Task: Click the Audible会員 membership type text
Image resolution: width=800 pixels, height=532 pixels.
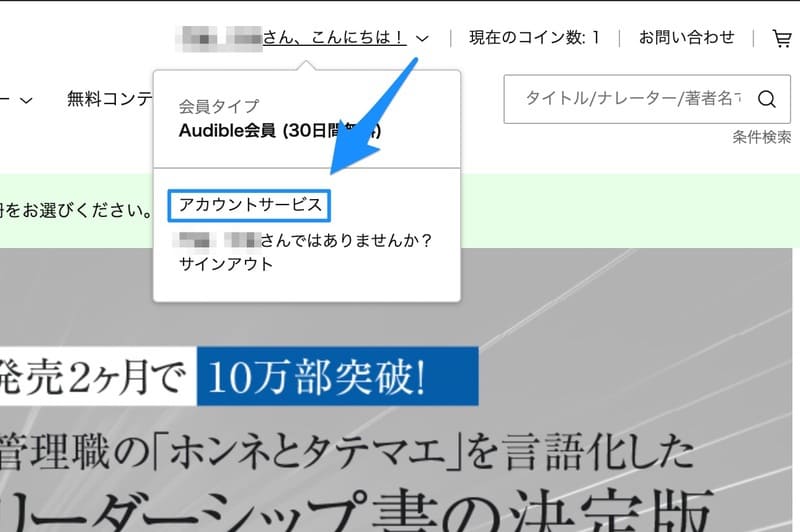Action: 279,130
